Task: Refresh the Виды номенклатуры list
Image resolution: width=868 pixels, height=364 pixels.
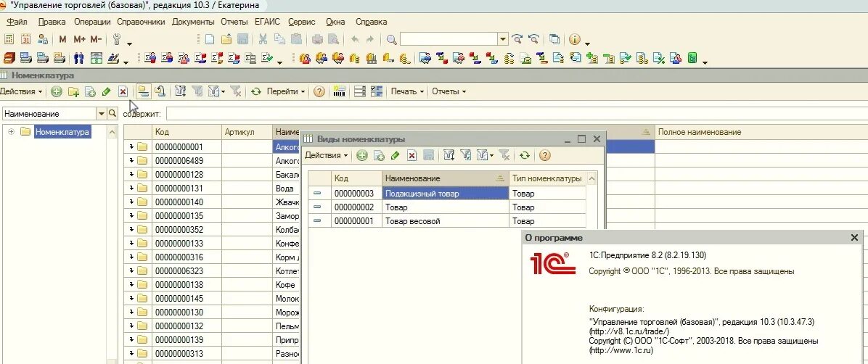Action: click(524, 156)
